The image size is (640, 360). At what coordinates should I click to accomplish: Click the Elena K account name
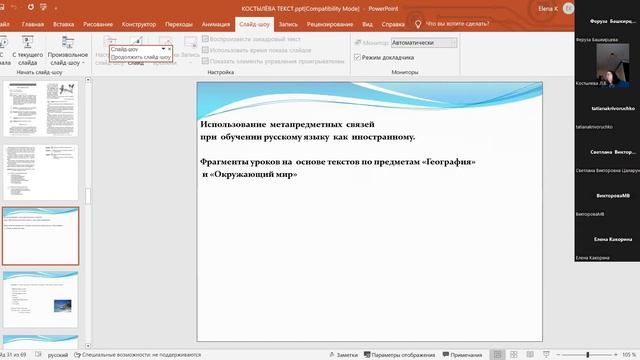[x=548, y=8]
